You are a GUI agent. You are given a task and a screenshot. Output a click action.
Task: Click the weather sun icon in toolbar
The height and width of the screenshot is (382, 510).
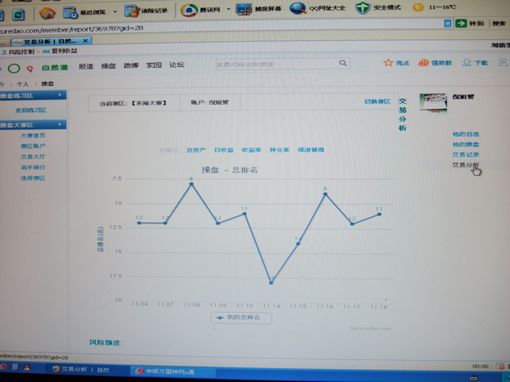tap(418, 7)
